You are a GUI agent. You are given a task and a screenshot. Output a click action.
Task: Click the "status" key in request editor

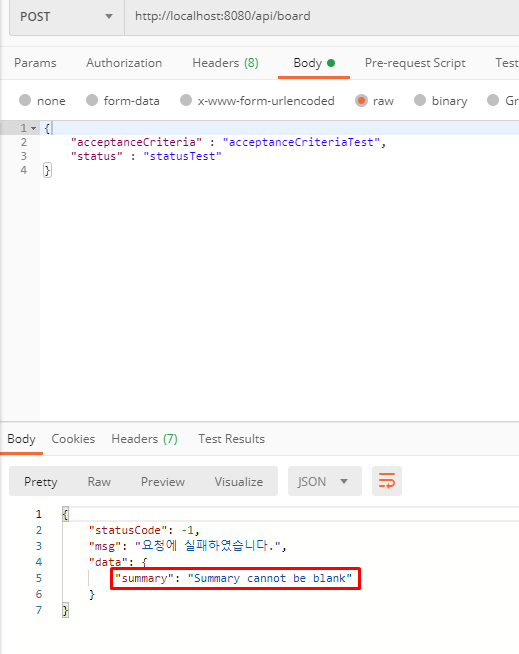(x=97, y=156)
